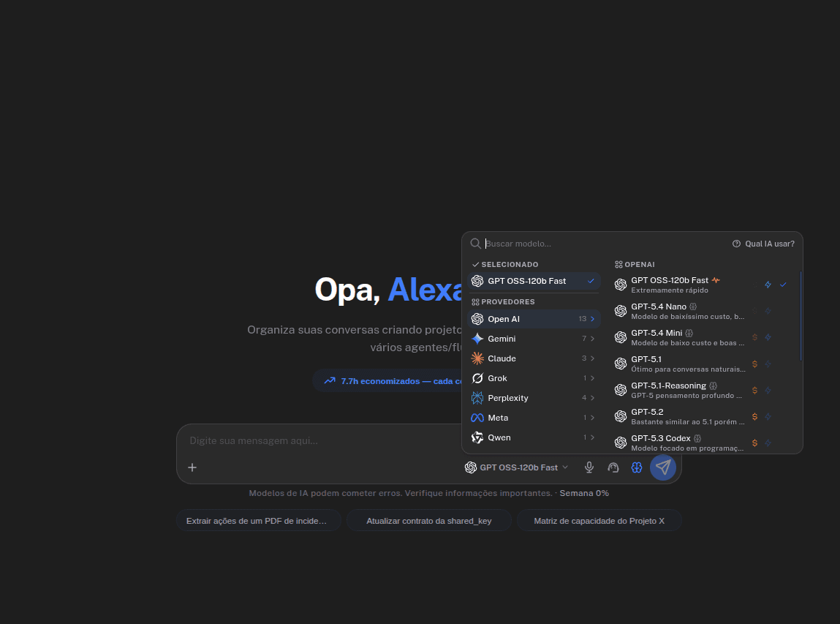Toggle the blue brain reasoning icon
The image size is (840, 624).
pyautogui.click(x=637, y=467)
